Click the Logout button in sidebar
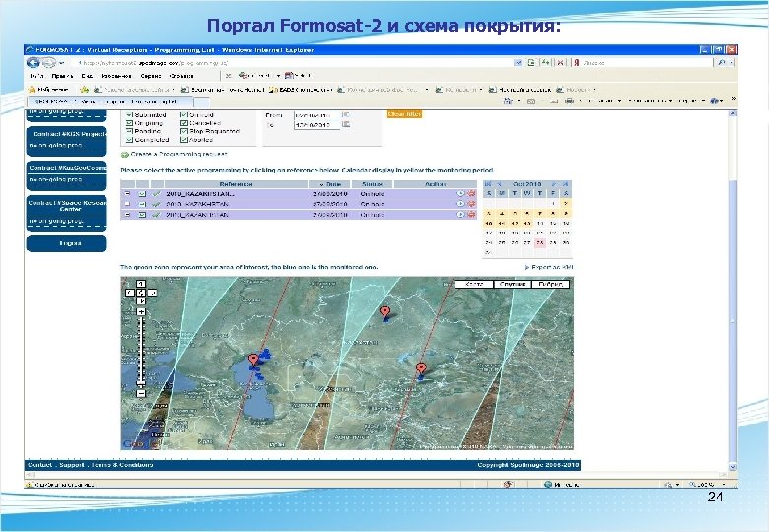This screenshot has height=532, width=769. click(67, 243)
